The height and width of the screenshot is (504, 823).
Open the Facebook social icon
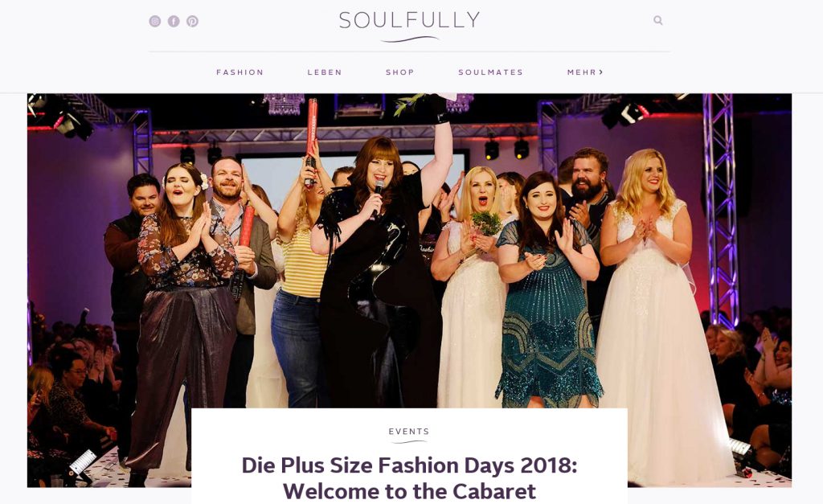click(x=174, y=21)
